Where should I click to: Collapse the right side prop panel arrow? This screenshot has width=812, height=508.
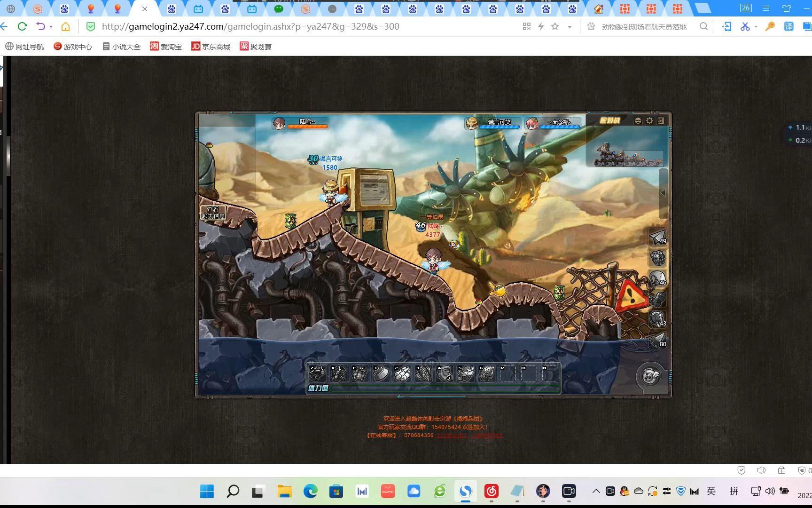pos(663,192)
